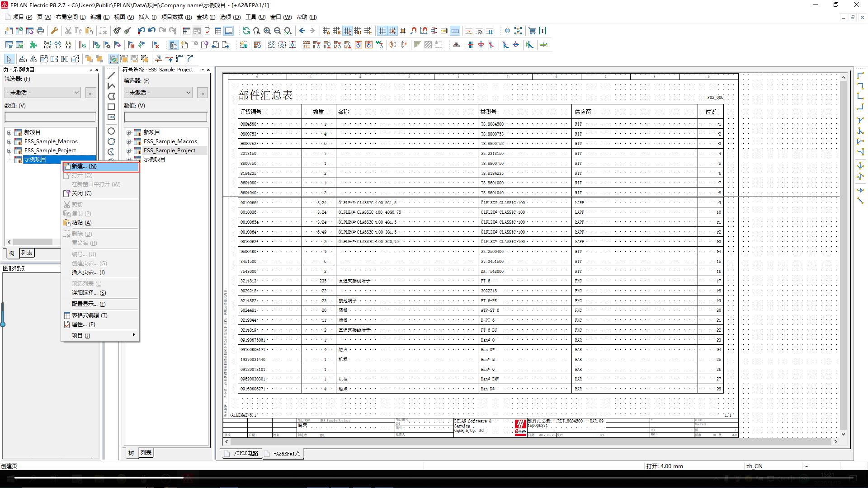
Task: Click the wrench settings icon
Action: pyautogui.click(x=54, y=31)
